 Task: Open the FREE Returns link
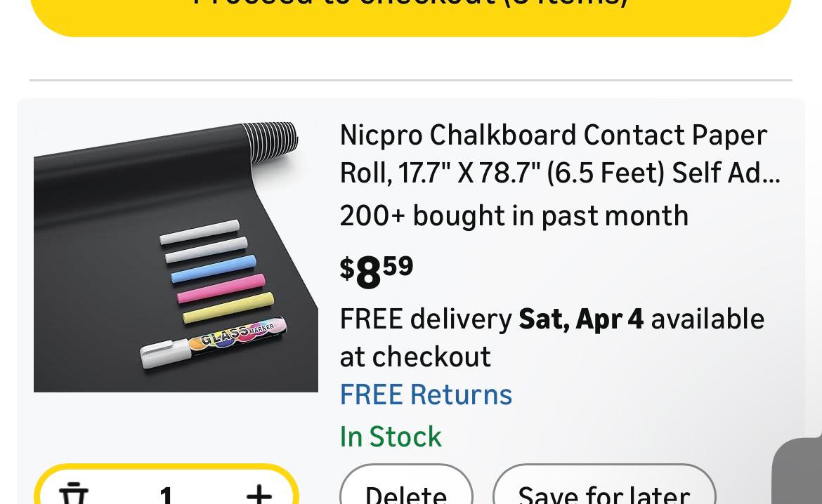[426, 394]
